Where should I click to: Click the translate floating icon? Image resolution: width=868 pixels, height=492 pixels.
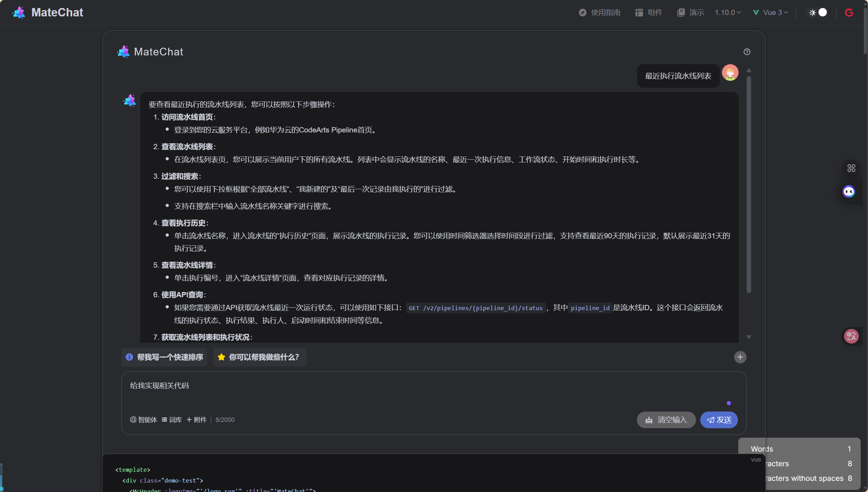click(851, 336)
